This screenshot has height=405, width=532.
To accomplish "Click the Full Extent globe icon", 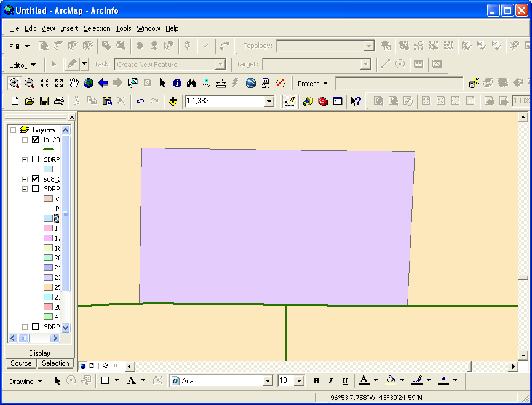I will [89, 83].
